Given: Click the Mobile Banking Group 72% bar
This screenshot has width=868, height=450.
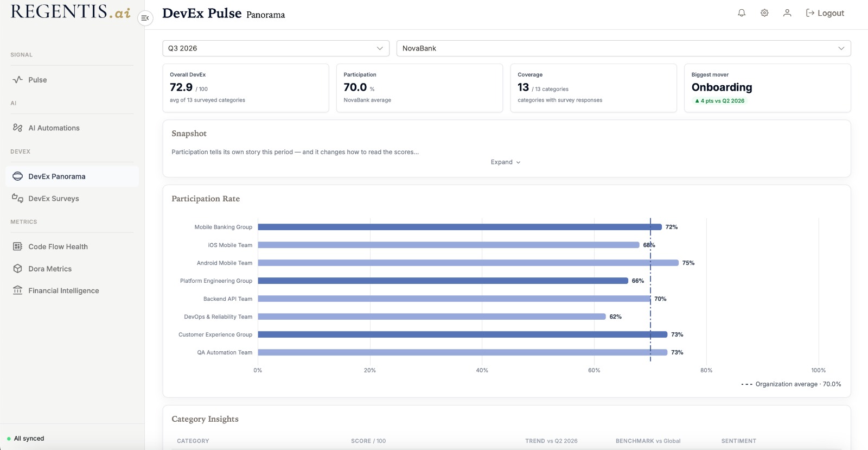Looking at the screenshot, I should point(459,227).
